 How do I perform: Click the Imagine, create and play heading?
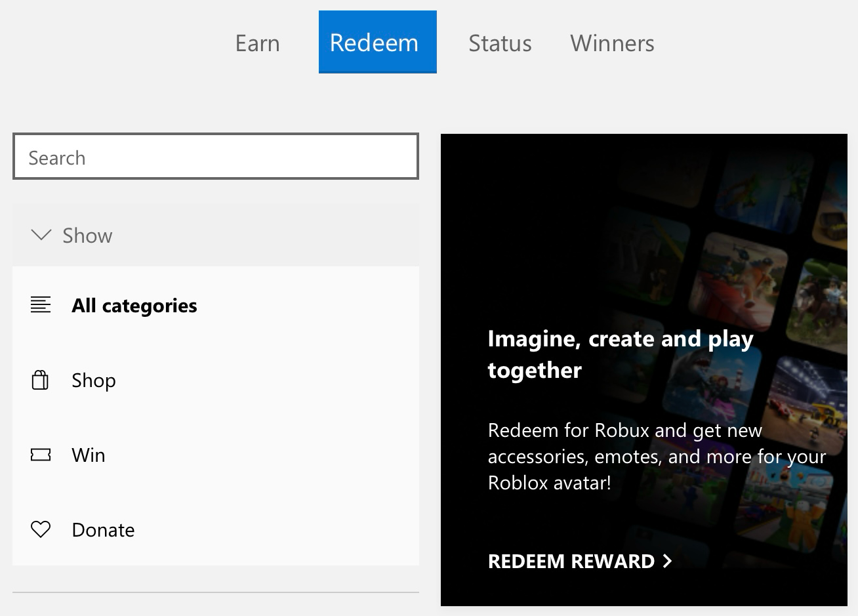click(620, 354)
